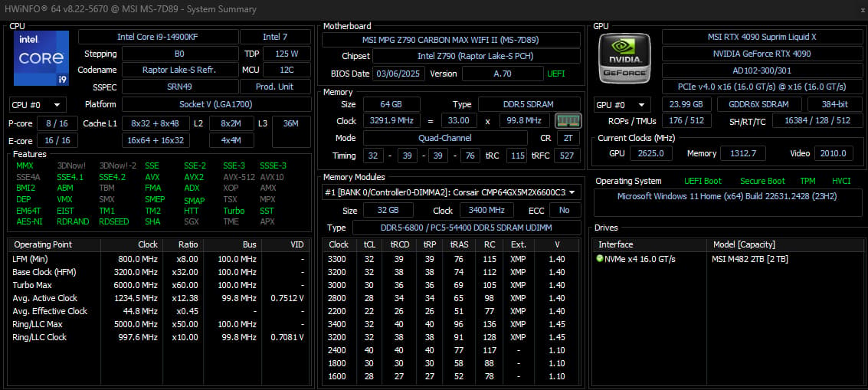Click the Video clock 2010.0 value
This screenshot has width=868, height=390.
833,153
